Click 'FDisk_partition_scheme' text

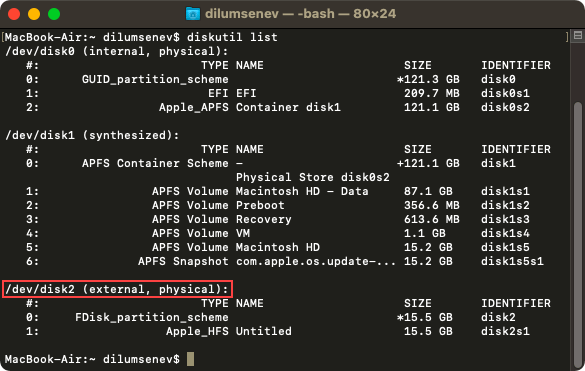tap(152, 317)
